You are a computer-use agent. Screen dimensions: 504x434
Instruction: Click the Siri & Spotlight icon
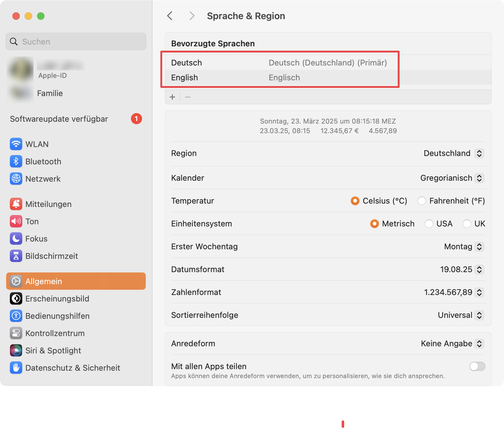(x=16, y=351)
